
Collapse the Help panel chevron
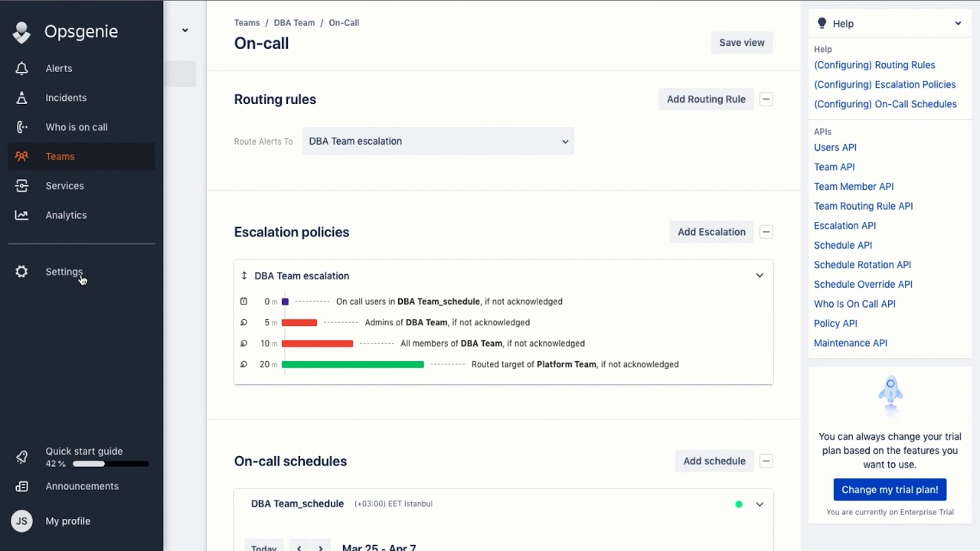point(958,24)
